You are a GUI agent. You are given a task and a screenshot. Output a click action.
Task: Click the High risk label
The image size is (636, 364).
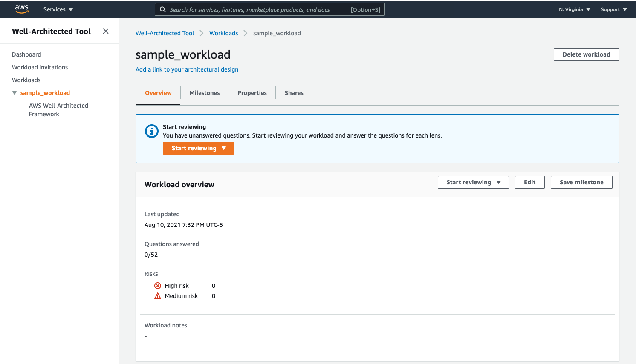point(177,286)
